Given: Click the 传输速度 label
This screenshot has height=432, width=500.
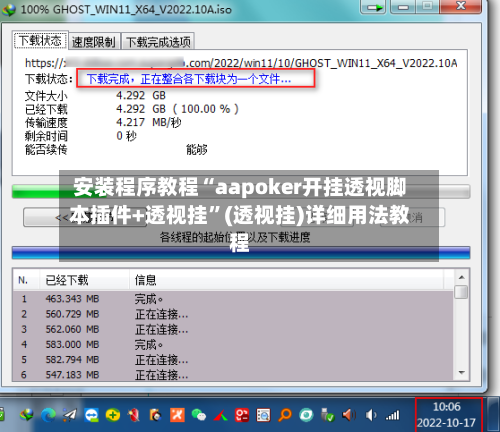Looking at the screenshot, I should tap(46, 123).
